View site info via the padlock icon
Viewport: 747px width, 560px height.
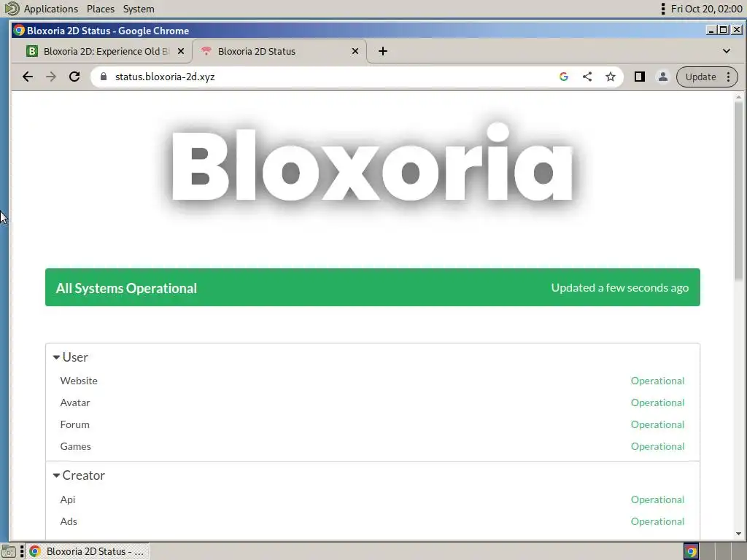click(104, 77)
